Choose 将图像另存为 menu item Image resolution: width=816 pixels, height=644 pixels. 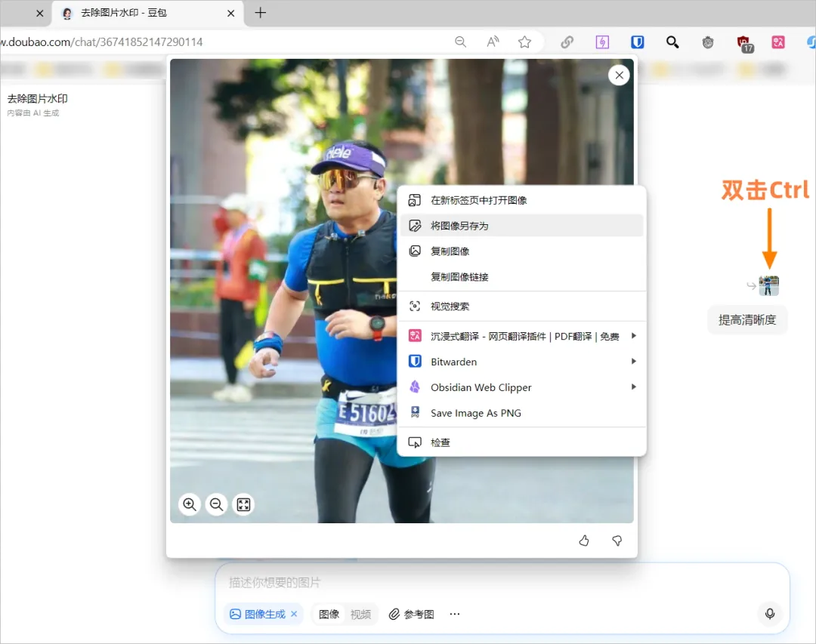point(521,226)
